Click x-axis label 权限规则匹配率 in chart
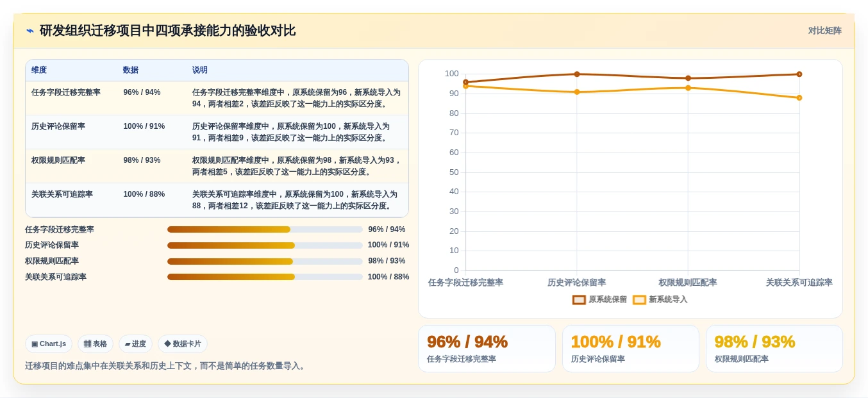 (x=688, y=283)
